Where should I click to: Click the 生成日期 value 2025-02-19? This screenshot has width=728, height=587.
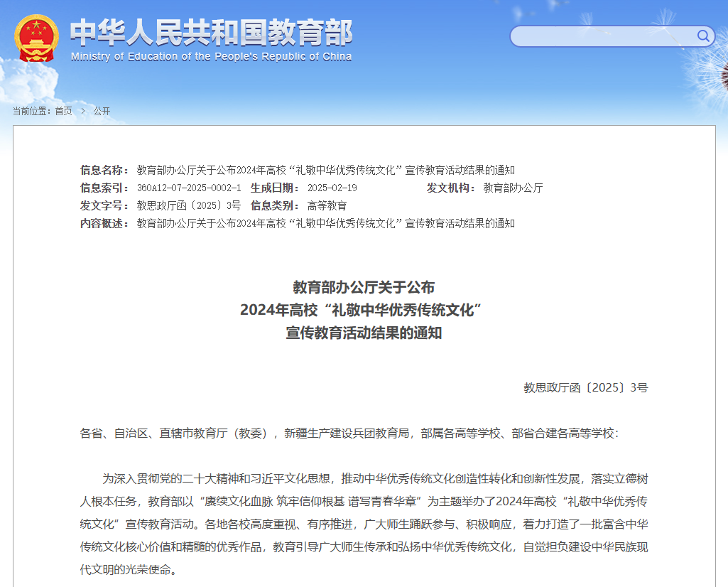tap(332, 188)
